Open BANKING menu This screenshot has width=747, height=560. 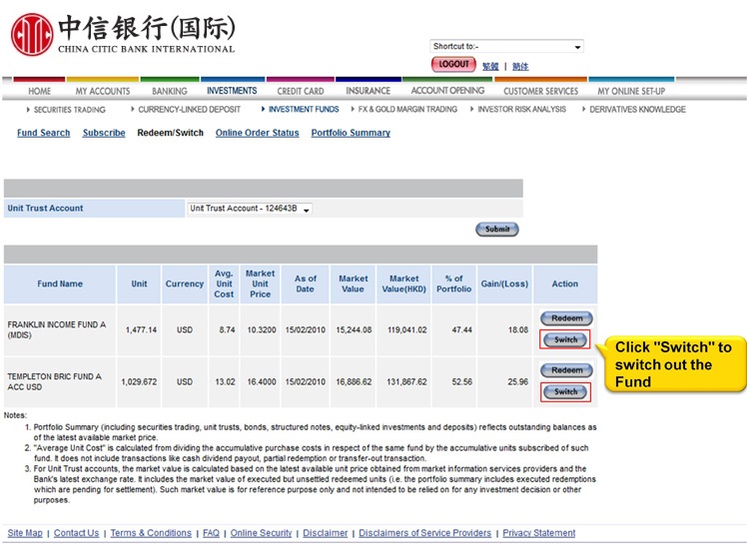pos(170,91)
